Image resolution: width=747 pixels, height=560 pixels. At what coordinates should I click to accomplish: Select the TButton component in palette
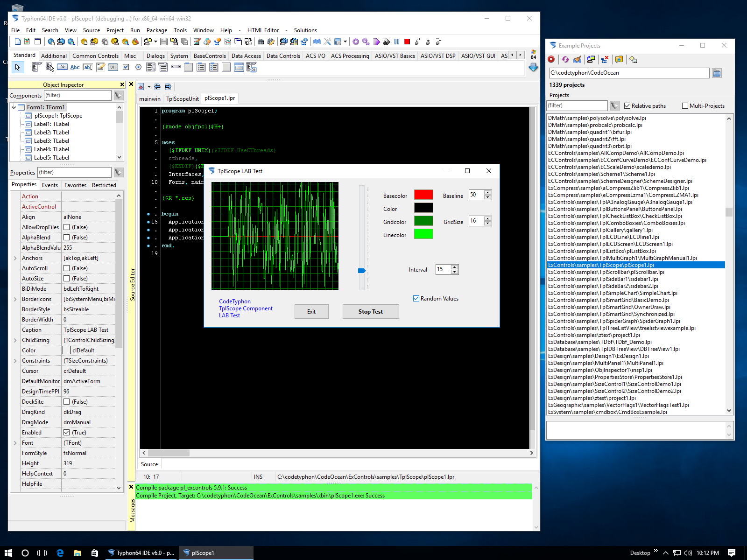(x=62, y=67)
